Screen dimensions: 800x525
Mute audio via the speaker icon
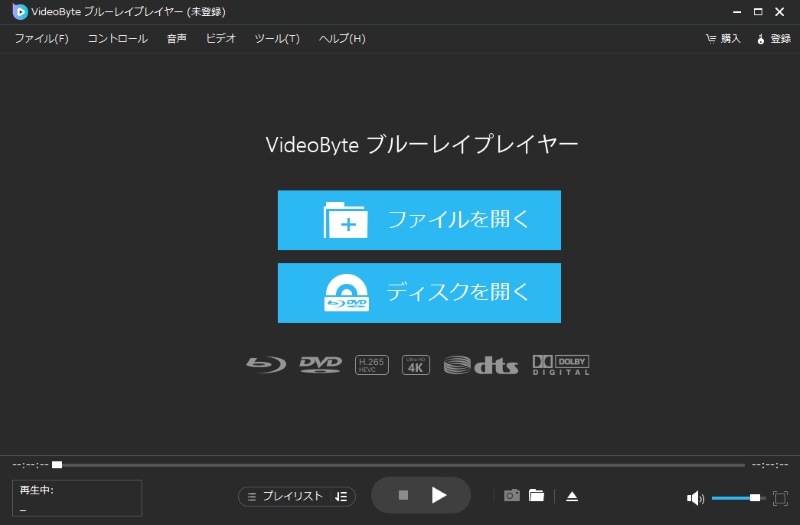click(695, 498)
